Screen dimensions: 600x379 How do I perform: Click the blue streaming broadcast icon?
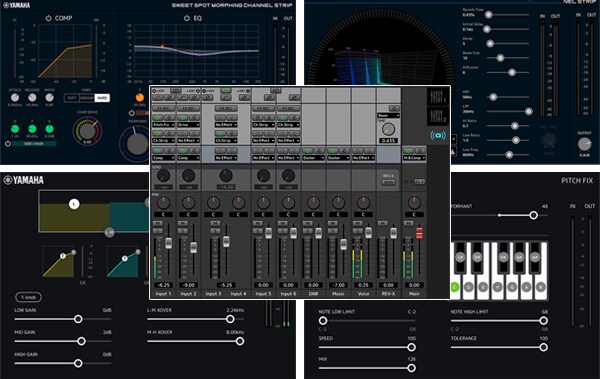438,135
